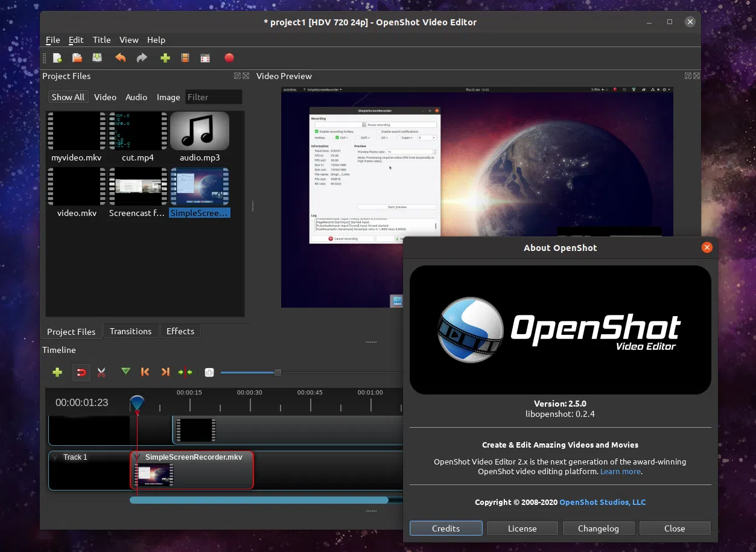
Task: Open the Choose Profile toolbar icon
Action: (185, 58)
